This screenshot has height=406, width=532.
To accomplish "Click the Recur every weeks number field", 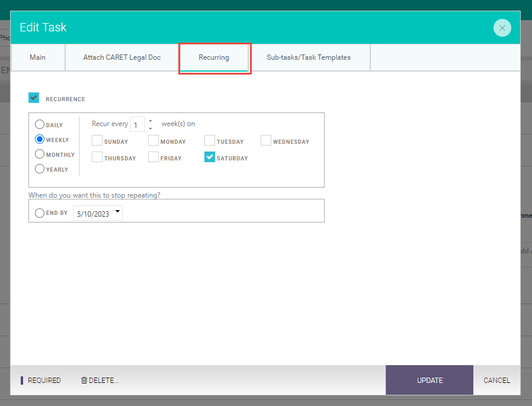I will click(137, 124).
